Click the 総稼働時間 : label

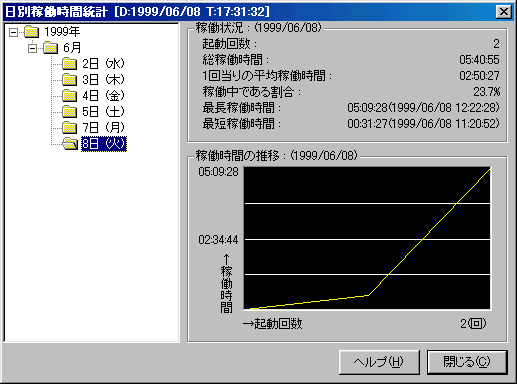tap(236, 60)
